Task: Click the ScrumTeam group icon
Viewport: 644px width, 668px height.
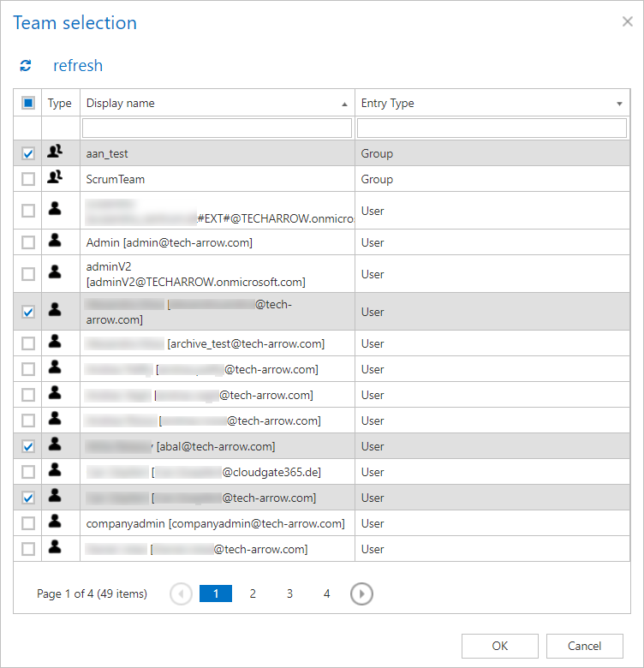Action: pos(55,179)
